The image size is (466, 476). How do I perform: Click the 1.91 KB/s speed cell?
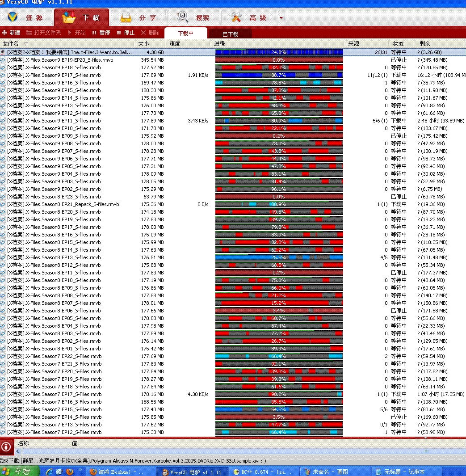[x=198, y=75]
